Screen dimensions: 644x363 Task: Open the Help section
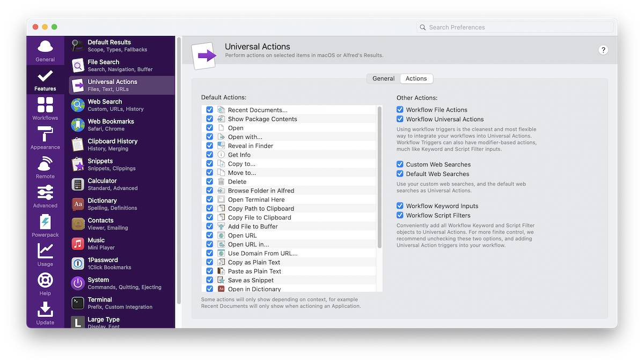tap(45, 284)
